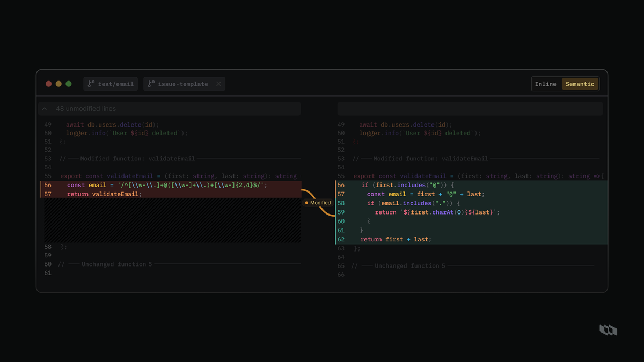Click left pane line 'await db.users.delete(id);'
644x362 pixels.
(x=113, y=124)
